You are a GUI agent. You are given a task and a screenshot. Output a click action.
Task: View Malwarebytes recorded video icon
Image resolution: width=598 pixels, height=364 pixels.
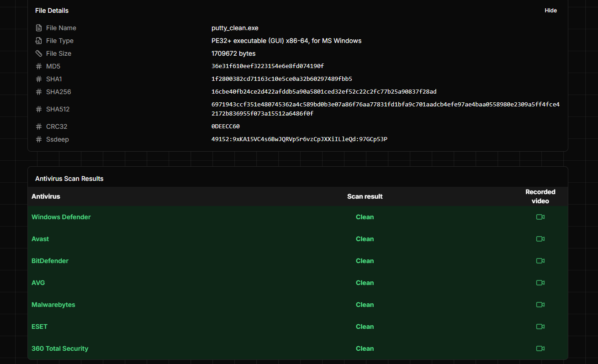(x=540, y=305)
